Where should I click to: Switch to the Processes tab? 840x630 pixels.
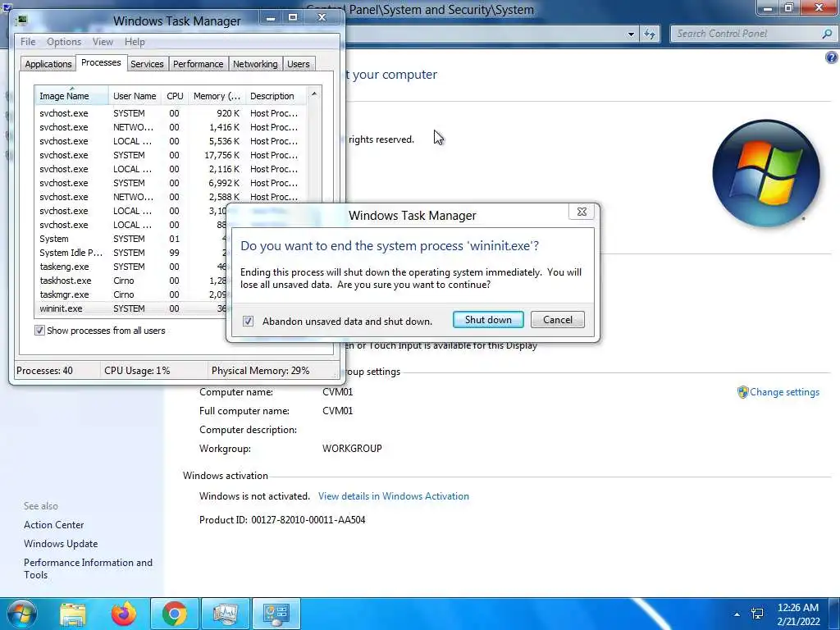pos(101,62)
